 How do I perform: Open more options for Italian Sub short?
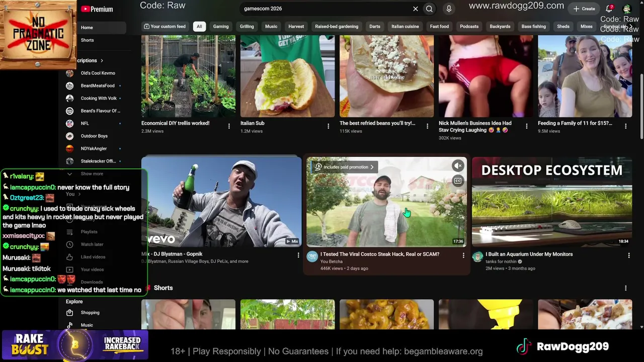(x=328, y=126)
